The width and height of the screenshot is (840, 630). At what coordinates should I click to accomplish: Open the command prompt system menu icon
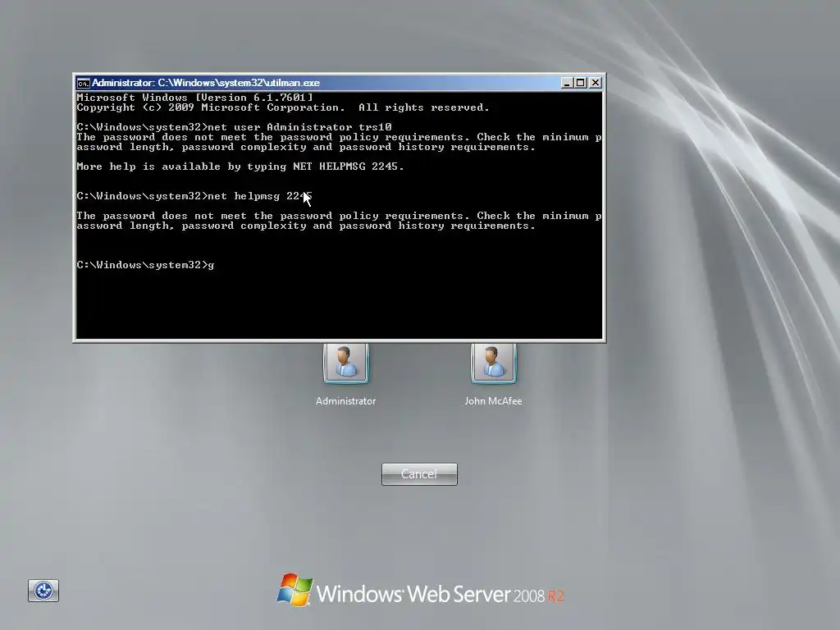pyautogui.click(x=83, y=83)
